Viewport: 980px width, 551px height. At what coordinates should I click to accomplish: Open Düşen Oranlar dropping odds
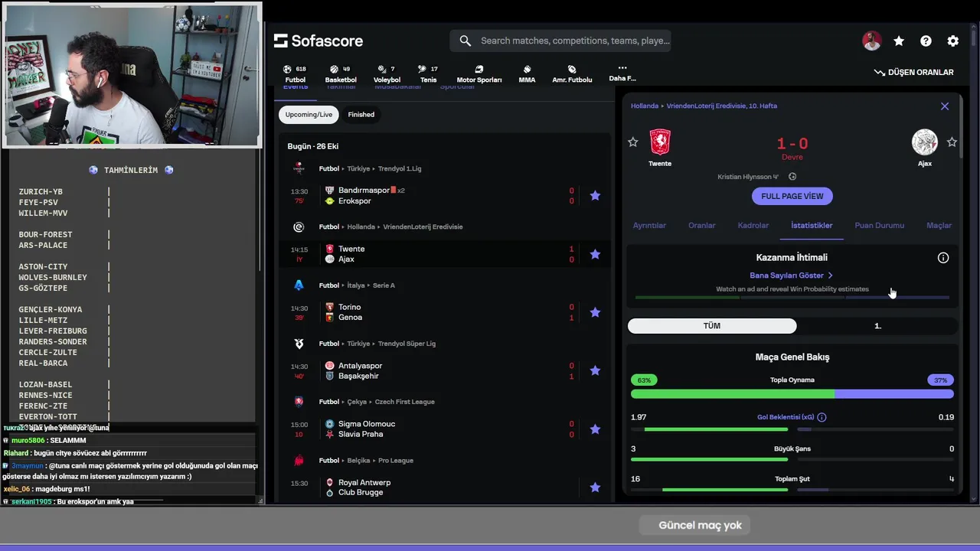tap(914, 72)
